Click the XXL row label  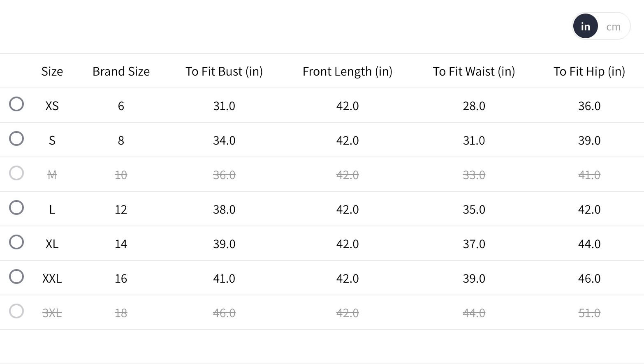[x=52, y=279]
